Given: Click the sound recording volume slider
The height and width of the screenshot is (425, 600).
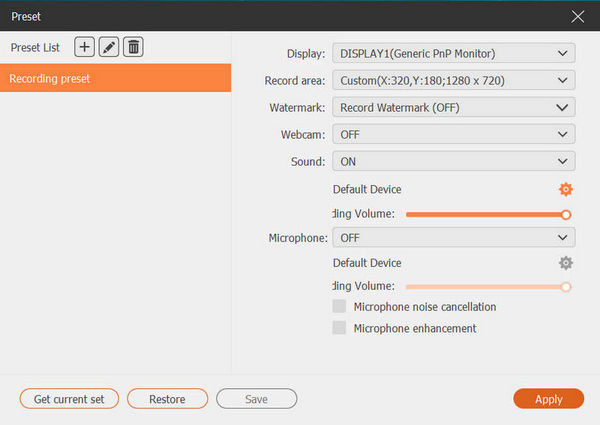Looking at the screenshot, I should 486,214.
